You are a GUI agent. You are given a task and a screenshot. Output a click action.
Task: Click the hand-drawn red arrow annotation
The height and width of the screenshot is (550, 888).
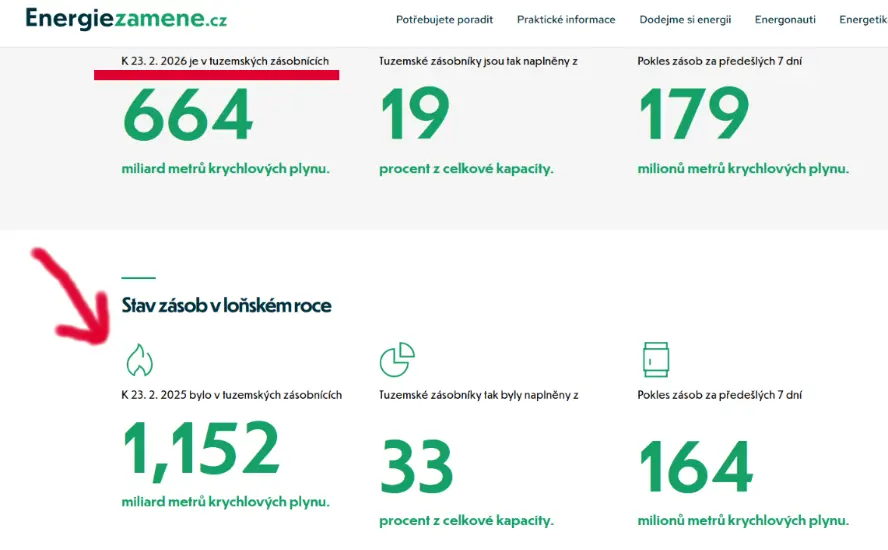72,296
